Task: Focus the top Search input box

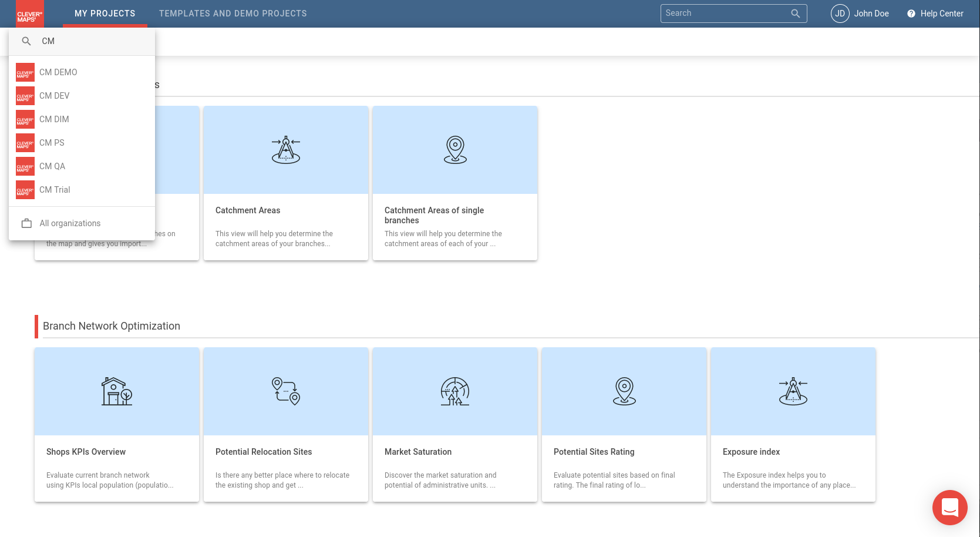Action: pos(725,14)
